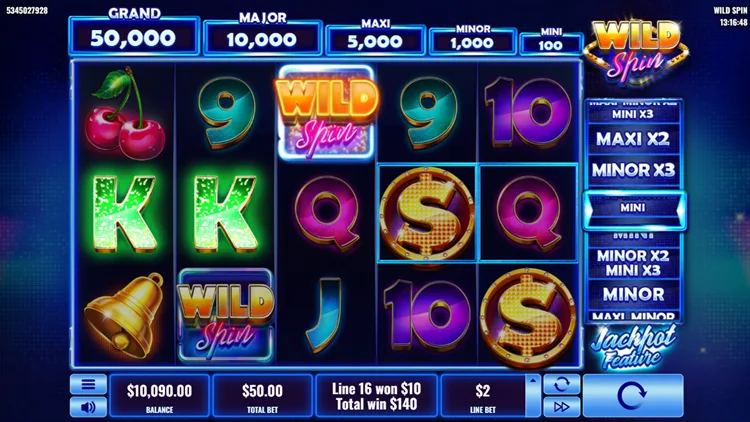Viewport: 750px width, 422px height.
Task: Open the hamburger menu button
Action: [x=88, y=384]
